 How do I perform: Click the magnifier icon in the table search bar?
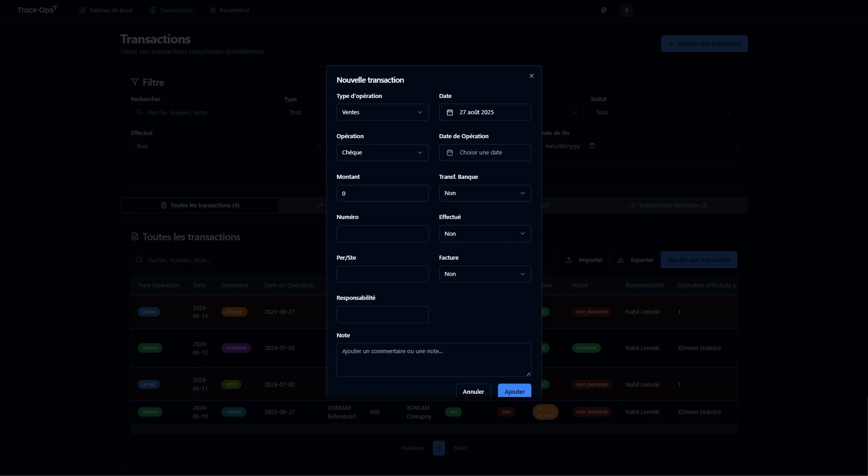point(140,260)
